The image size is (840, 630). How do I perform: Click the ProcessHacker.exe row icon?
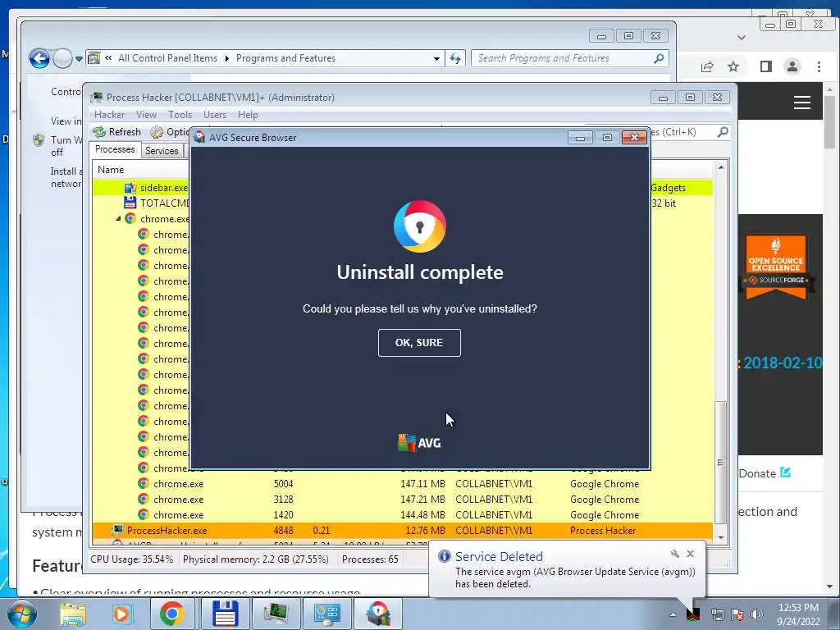[x=116, y=531]
